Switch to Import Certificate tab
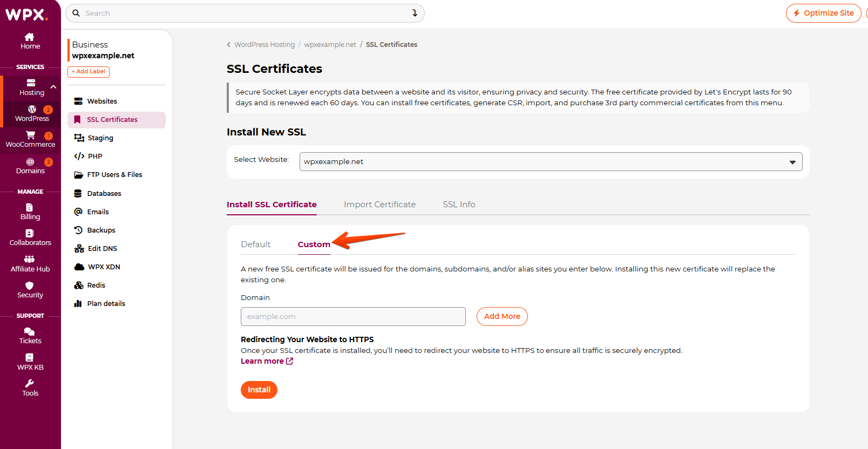 [379, 205]
